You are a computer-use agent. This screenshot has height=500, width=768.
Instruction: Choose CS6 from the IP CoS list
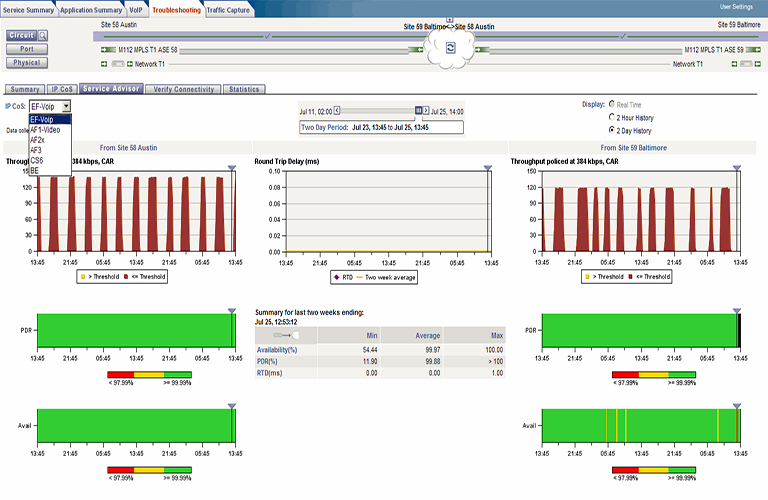click(x=37, y=160)
